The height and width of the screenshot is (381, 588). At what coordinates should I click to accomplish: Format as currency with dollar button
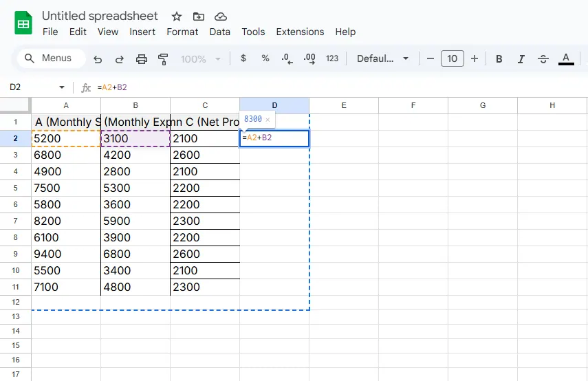tap(243, 59)
